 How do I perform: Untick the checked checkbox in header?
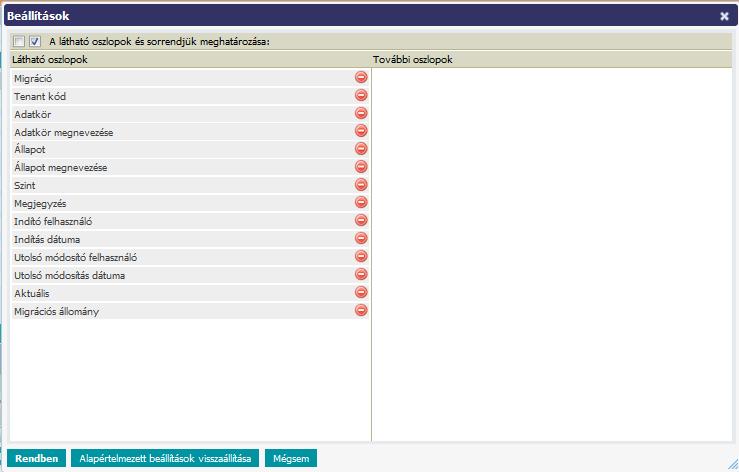pyautogui.click(x=35, y=41)
